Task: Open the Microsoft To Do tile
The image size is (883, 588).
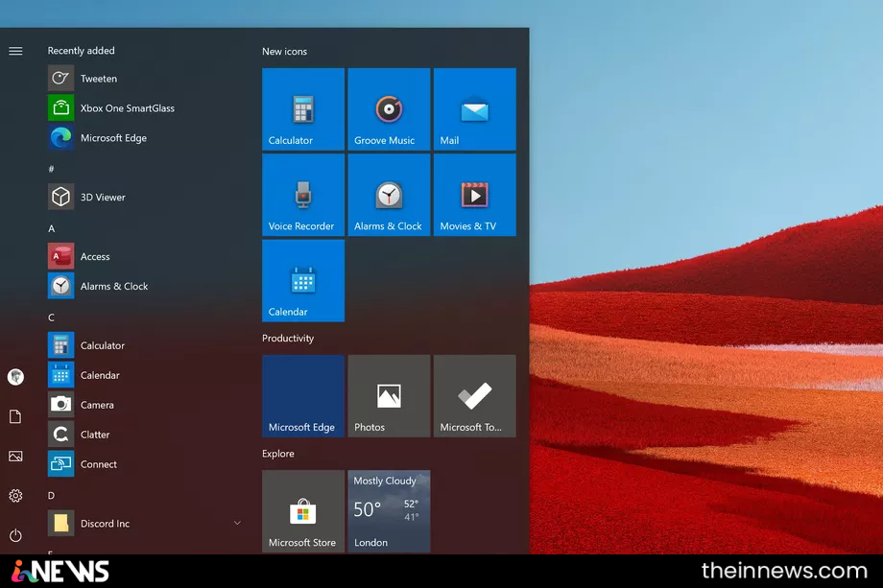Action: click(x=475, y=396)
